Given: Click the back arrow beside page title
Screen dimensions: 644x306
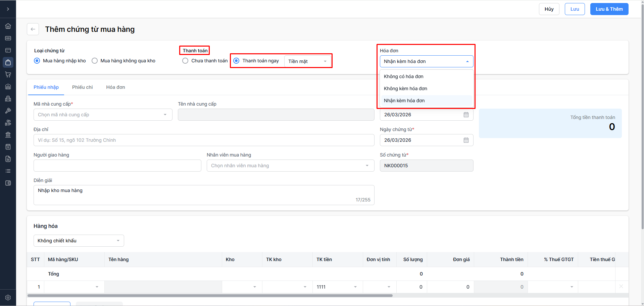Looking at the screenshot, I should coord(33,29).
